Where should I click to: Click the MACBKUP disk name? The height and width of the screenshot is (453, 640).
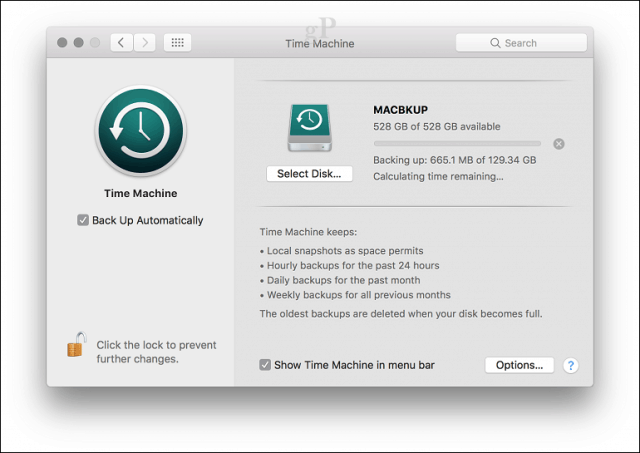[x=400, y=110]
